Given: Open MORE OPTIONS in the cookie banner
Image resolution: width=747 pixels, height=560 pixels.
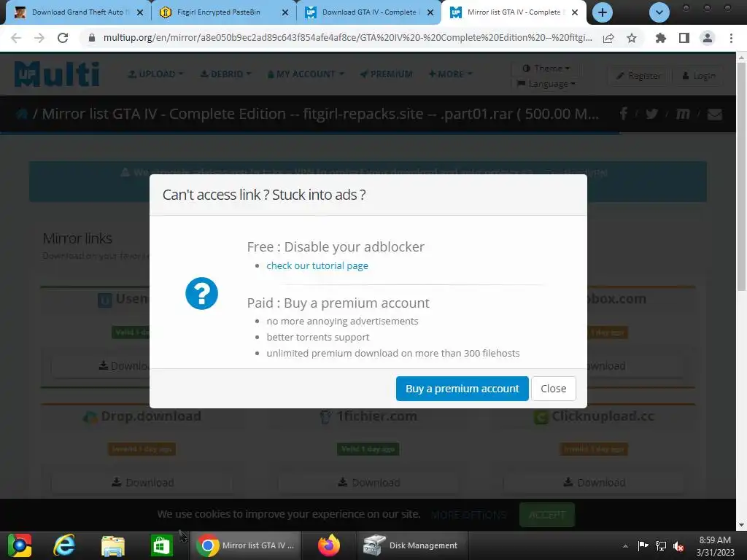Looking at the screenshot, I should tap(468, 515).
